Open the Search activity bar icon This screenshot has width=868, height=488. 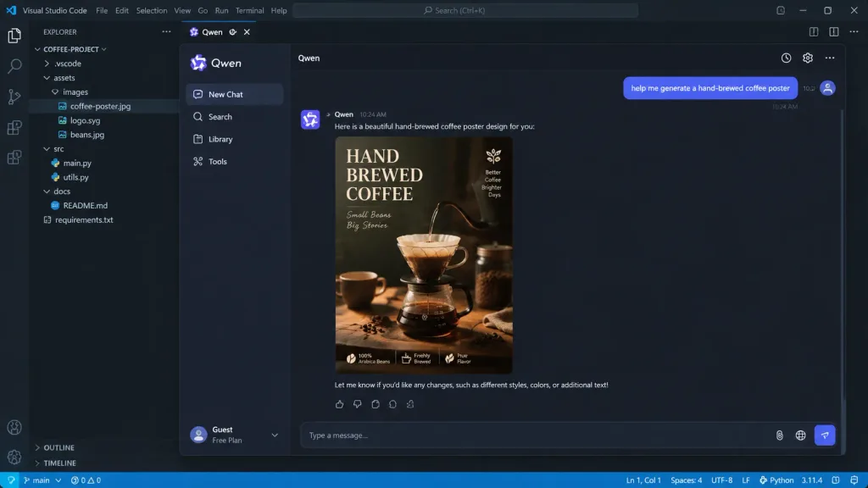(x=14, y=66)
